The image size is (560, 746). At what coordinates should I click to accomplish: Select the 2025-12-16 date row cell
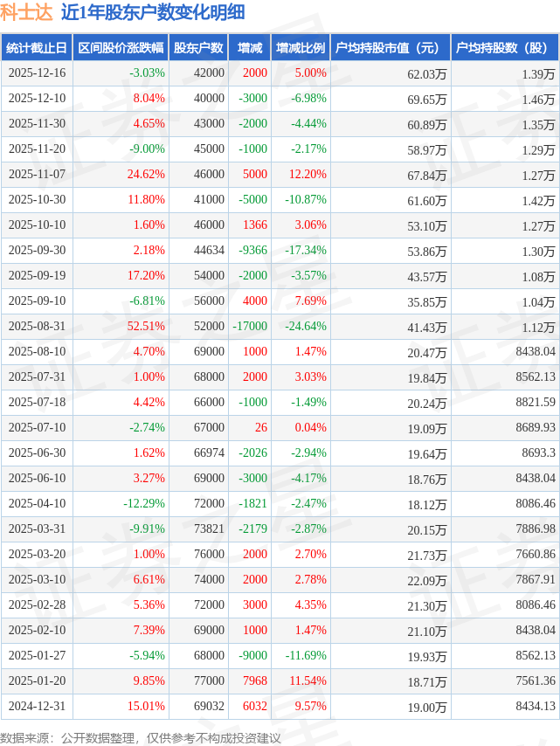pyautogui.click(x=36, y=73)
